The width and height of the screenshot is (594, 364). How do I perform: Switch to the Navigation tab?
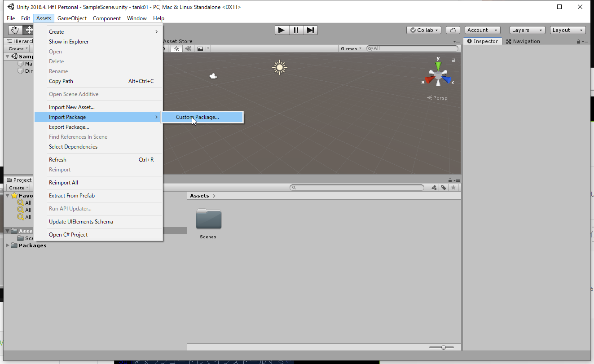coord(523,41)
